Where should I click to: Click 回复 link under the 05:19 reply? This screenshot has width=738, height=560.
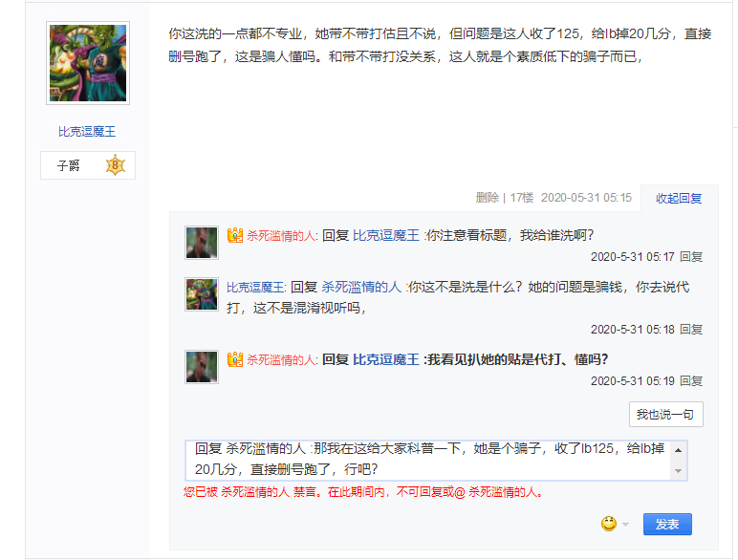(x=691, y=381)
